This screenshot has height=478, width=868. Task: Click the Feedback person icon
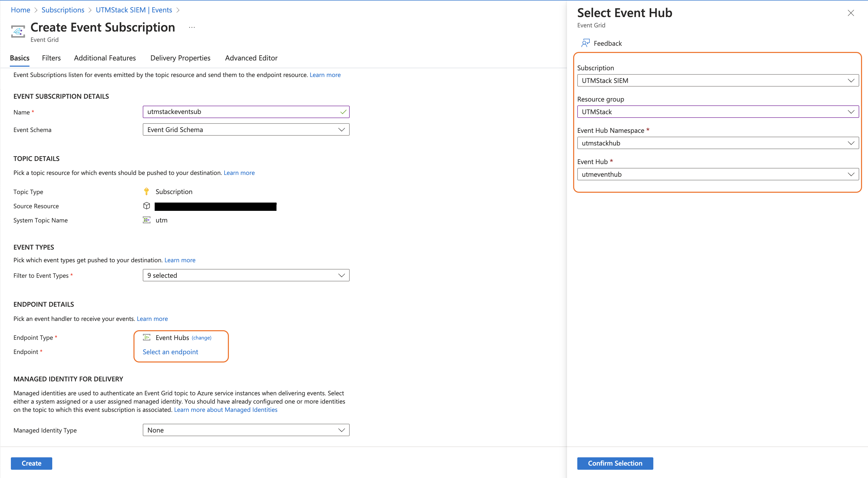[585, 43]
